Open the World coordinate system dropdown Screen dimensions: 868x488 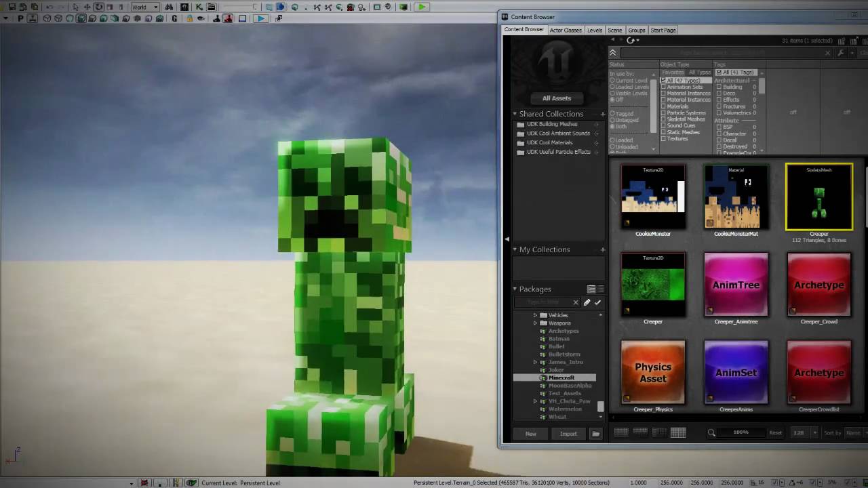(145, 7)
